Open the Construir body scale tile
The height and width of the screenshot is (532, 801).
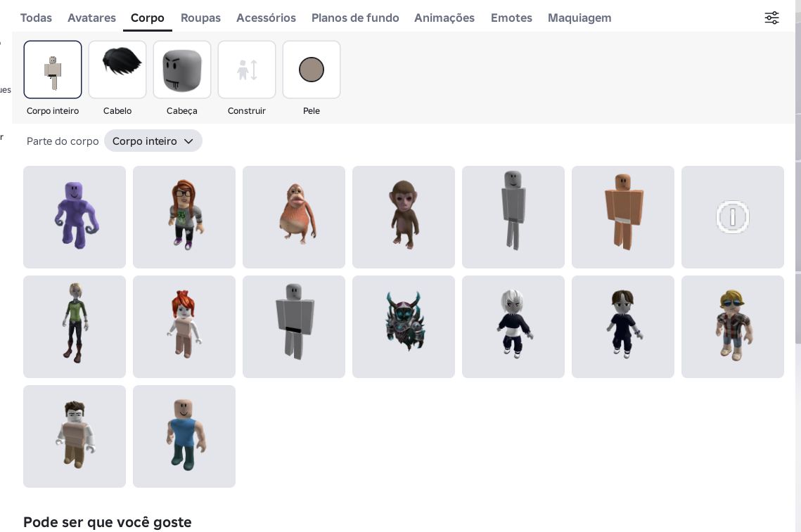(x=247, y=70)
